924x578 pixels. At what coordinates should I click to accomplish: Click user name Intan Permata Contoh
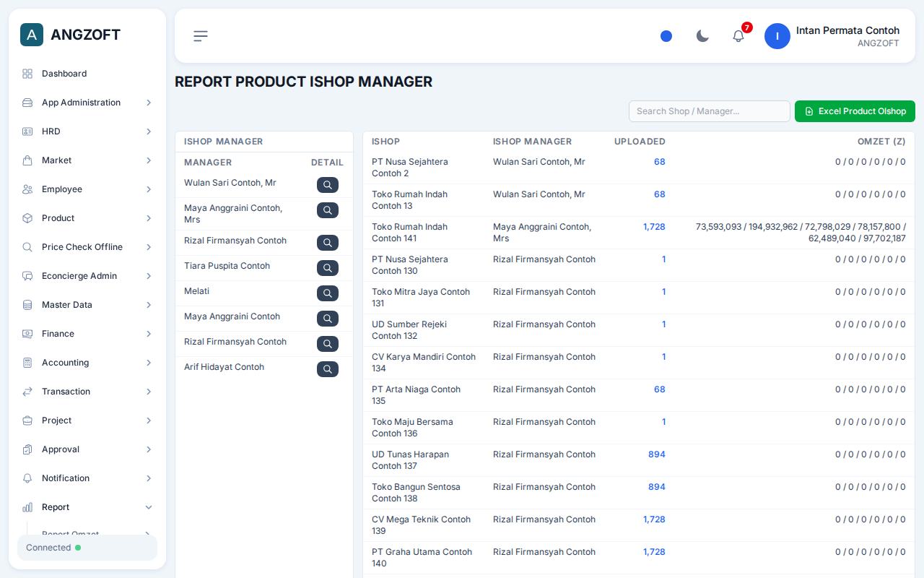[x=847, y=30]
